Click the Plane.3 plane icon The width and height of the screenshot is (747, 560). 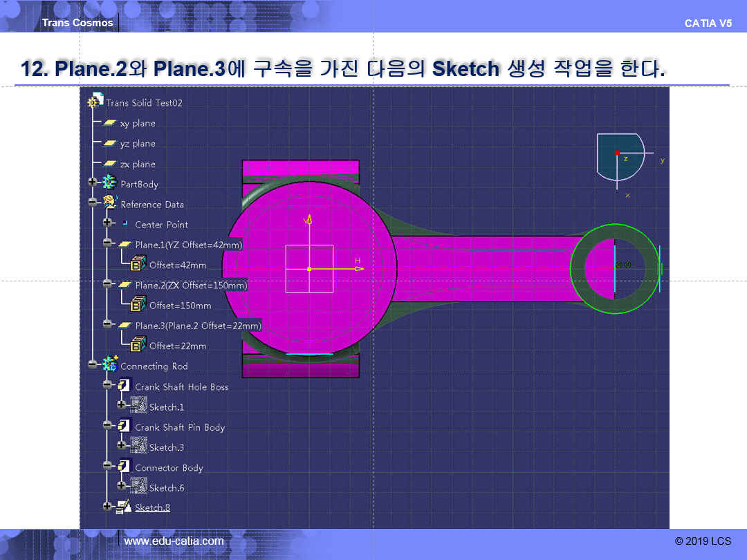pyautogui.click(x=124, y=325)
